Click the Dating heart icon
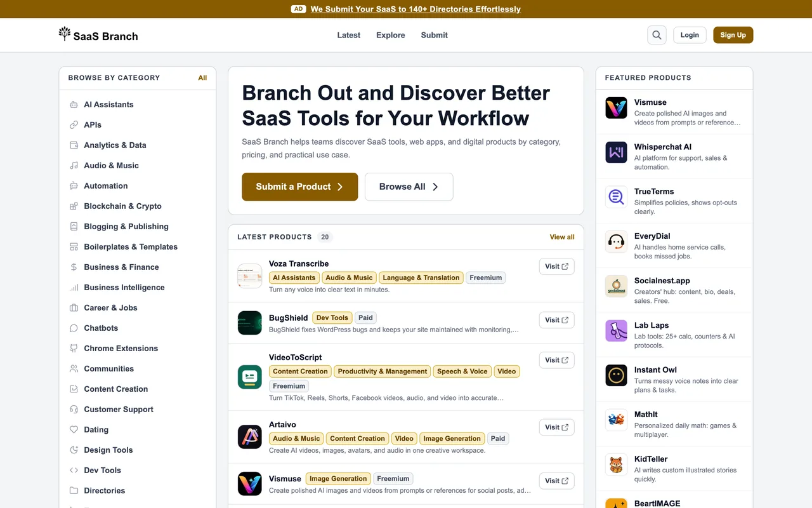 [x=74, y=430]
